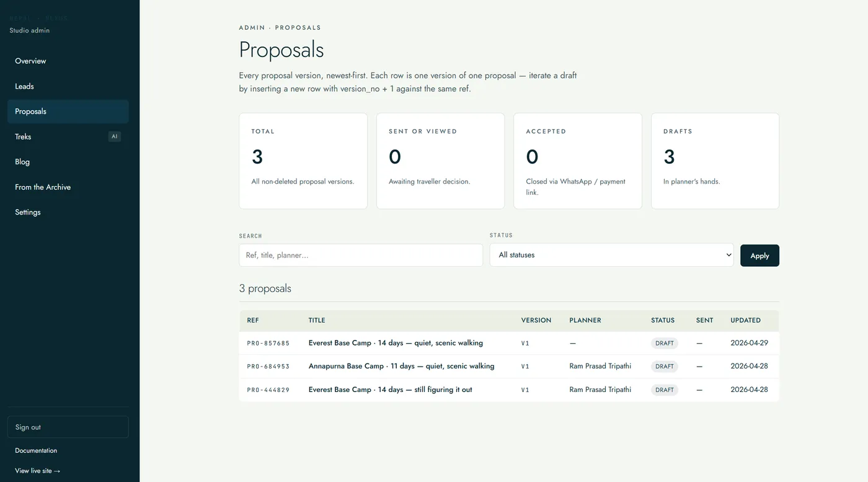
Task: Click Annapurna Base Camp 11 days title
Action: (401, 366)
